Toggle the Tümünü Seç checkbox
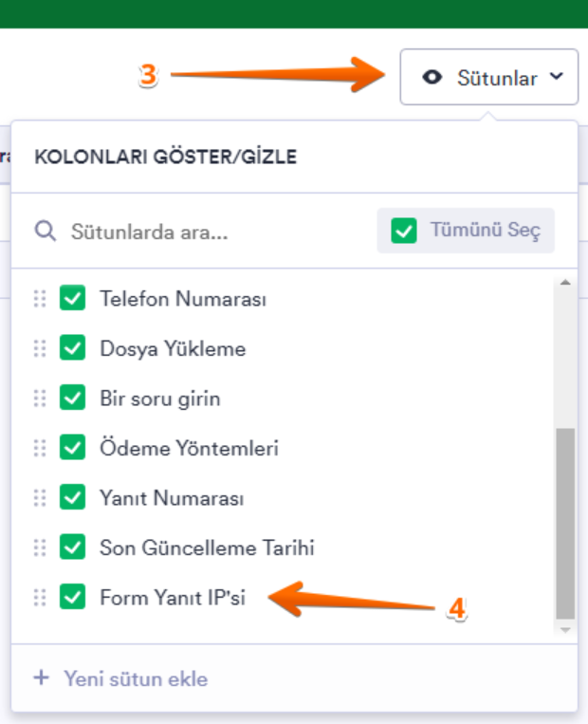 coord(405,231)
